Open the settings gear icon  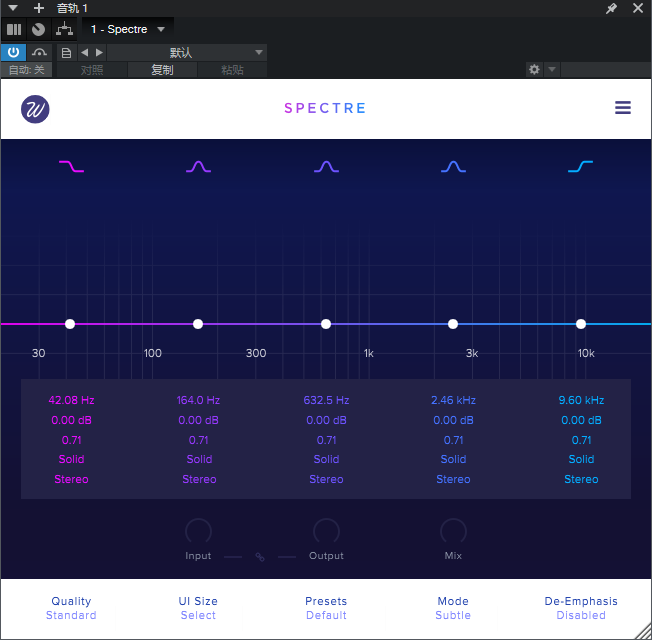534,69
